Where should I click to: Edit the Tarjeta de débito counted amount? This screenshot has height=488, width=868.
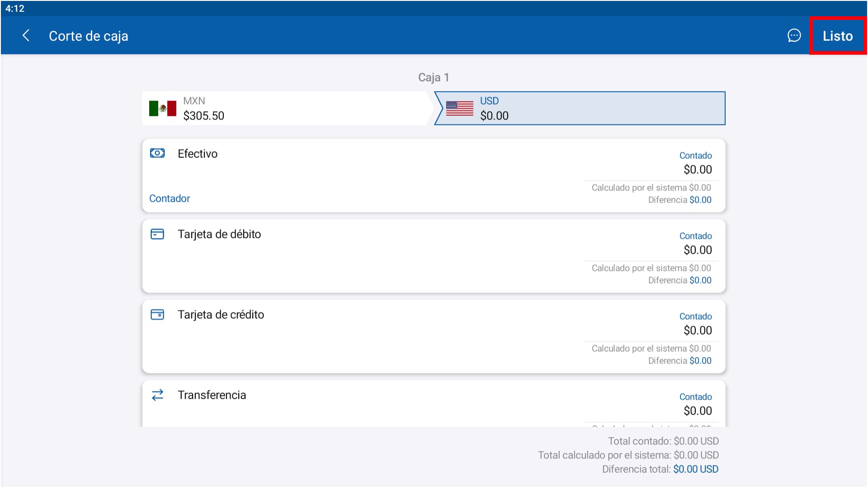coord(698,250)
